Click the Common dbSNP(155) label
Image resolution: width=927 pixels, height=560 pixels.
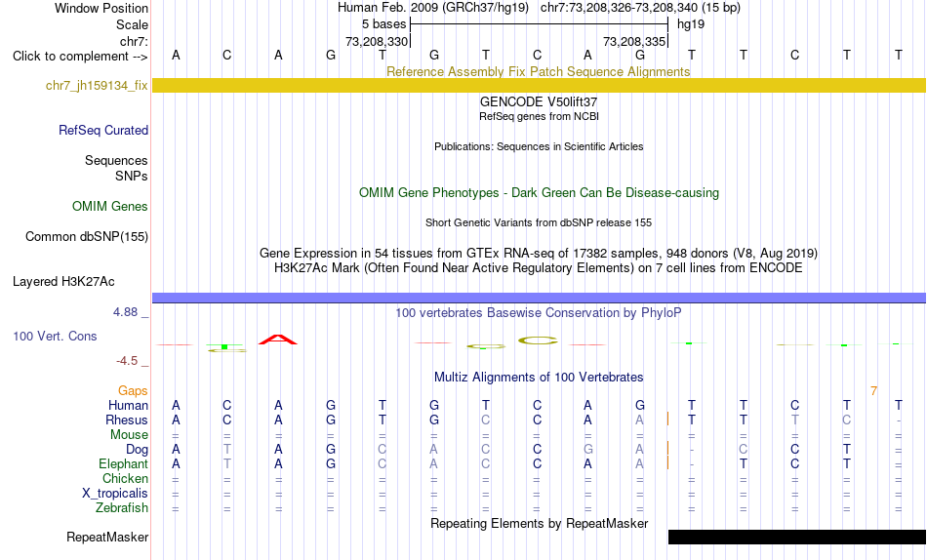tap(87, 236)
